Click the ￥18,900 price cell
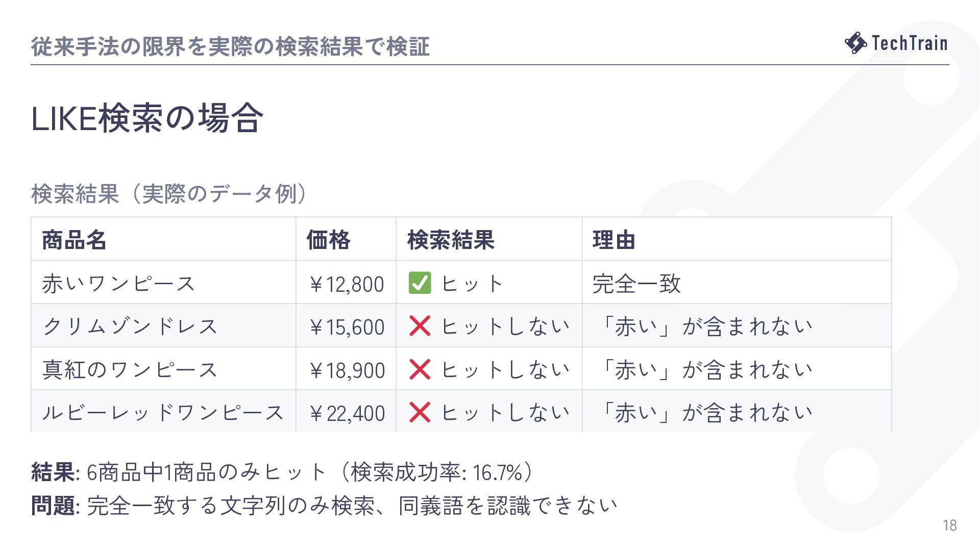 [x=346, y=369]
